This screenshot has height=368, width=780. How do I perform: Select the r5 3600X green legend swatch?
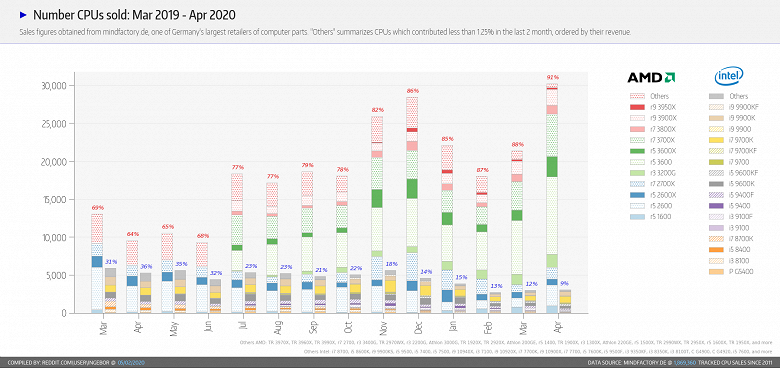click(637, 151)
